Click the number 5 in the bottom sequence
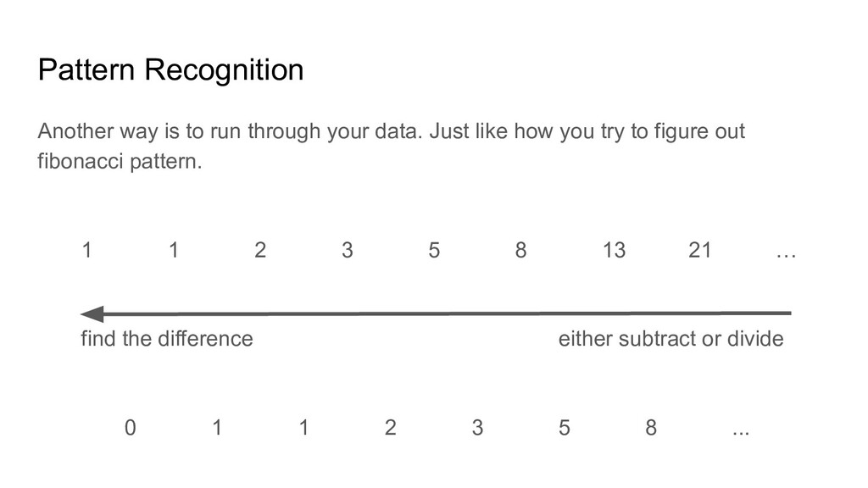 (564, 428)
